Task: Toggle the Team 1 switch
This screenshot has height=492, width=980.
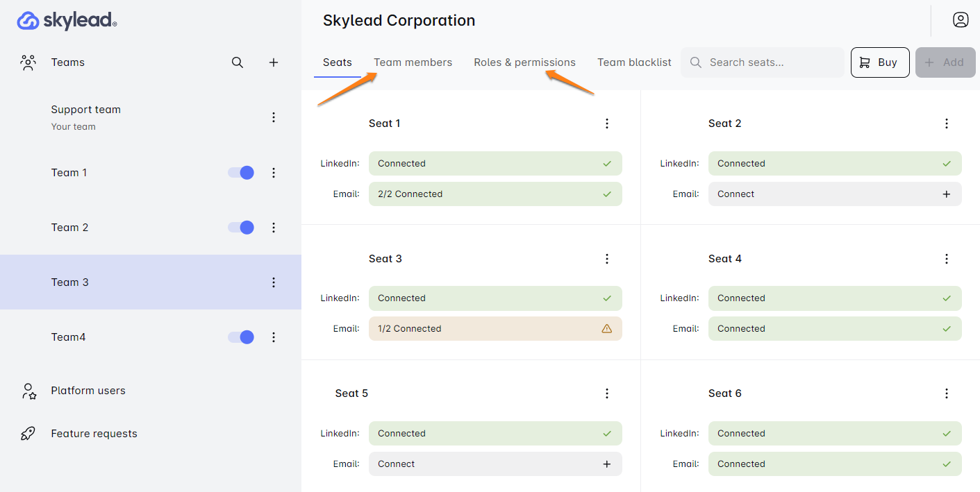Action: tap(241, 173)
